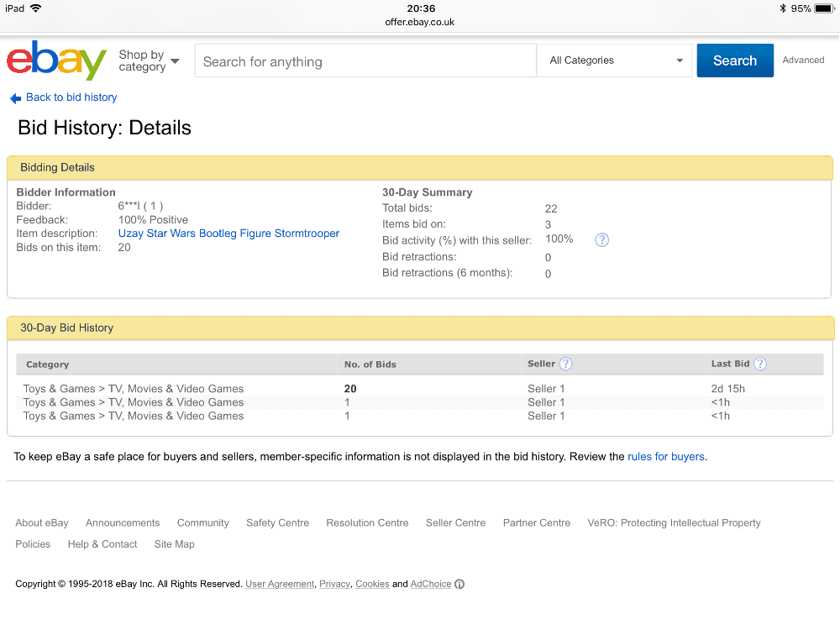The image size is (840, 630).
Task: Open the Advanced search link
Action: pyautogui.click(x=803, y=60)
